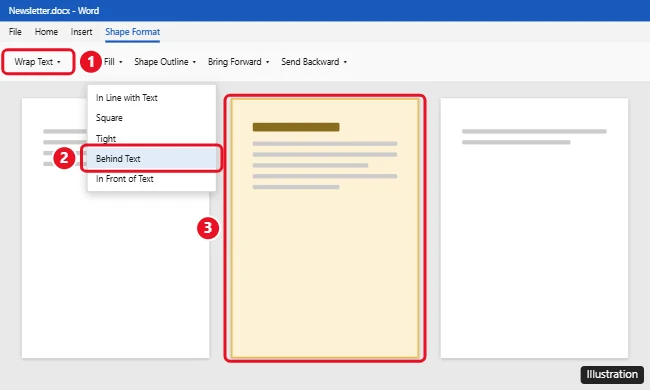The width and height of the screenshot is (650, 390).
Task: Choose In Line with Text option
Action: 151,98
